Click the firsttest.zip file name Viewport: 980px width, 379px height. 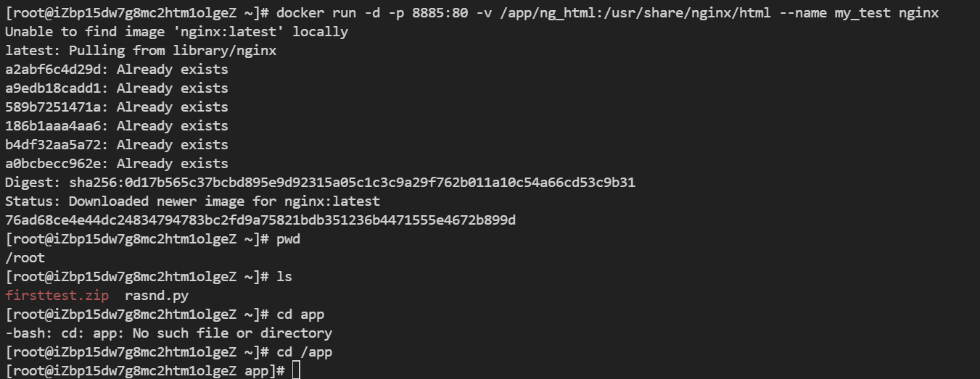57,295
